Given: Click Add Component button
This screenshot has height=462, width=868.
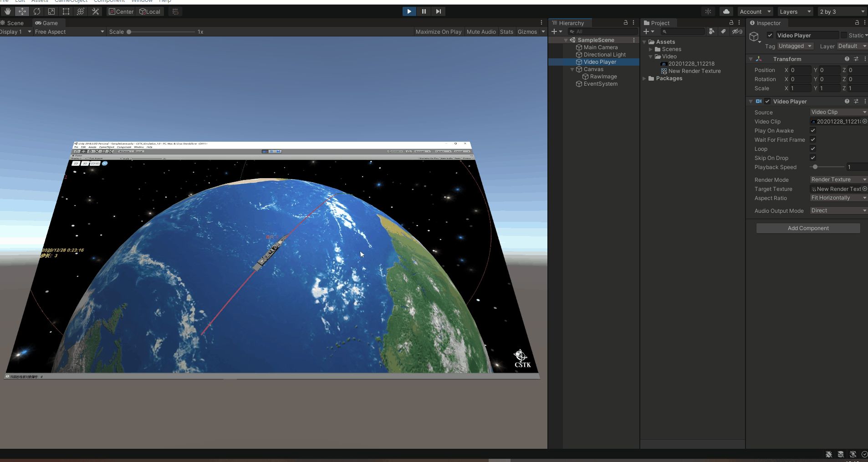Looking at the screenshot, I should pyautogui.click(x=808, y=228).
